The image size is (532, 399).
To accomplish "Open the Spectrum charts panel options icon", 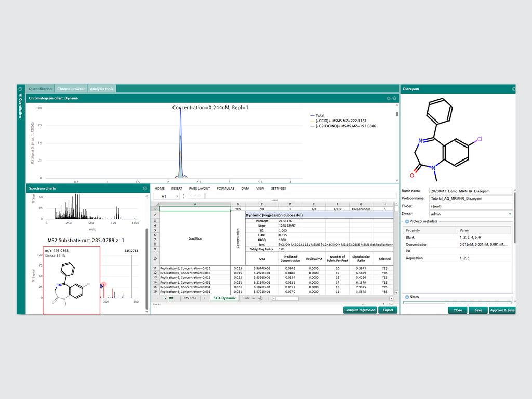I will tap(145, 189).
